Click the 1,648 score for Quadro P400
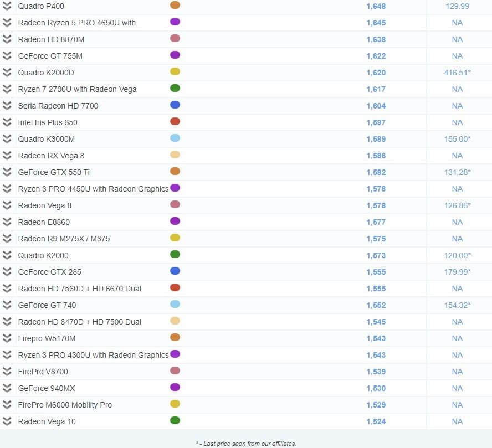The width and height of the screenshot is (492, 448). coord(376,6)
